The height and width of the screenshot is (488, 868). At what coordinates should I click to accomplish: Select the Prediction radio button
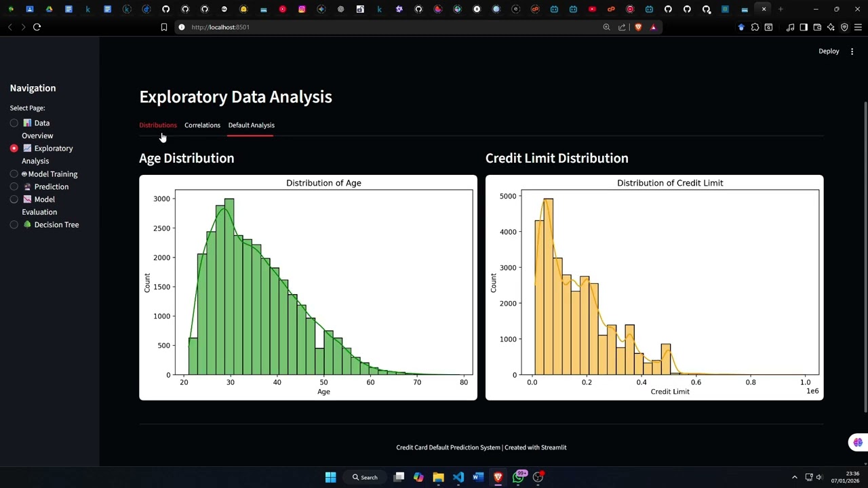point(14,187)
